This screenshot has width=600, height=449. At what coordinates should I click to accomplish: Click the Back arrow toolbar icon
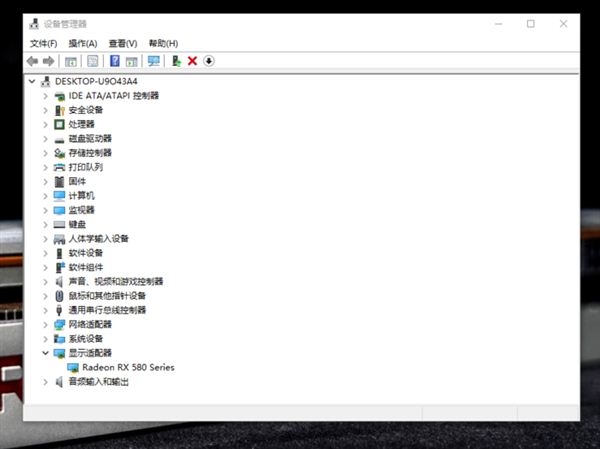[x=33, y=61]
